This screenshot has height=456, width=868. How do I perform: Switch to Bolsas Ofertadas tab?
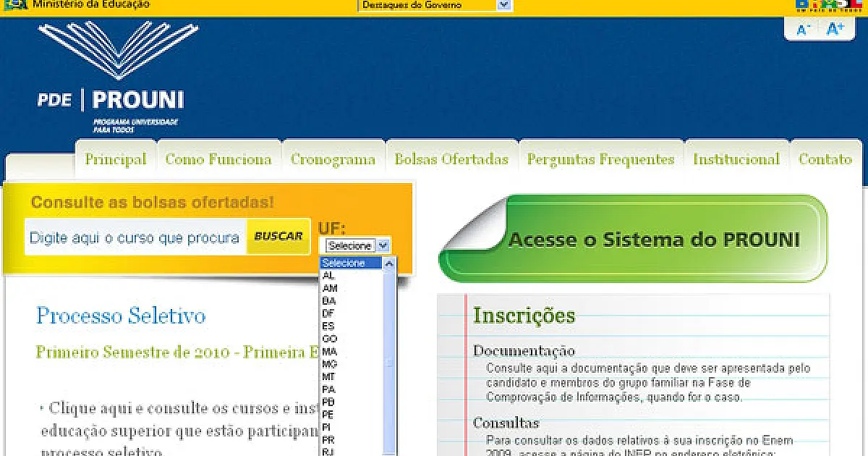click(x=451, y=159)
